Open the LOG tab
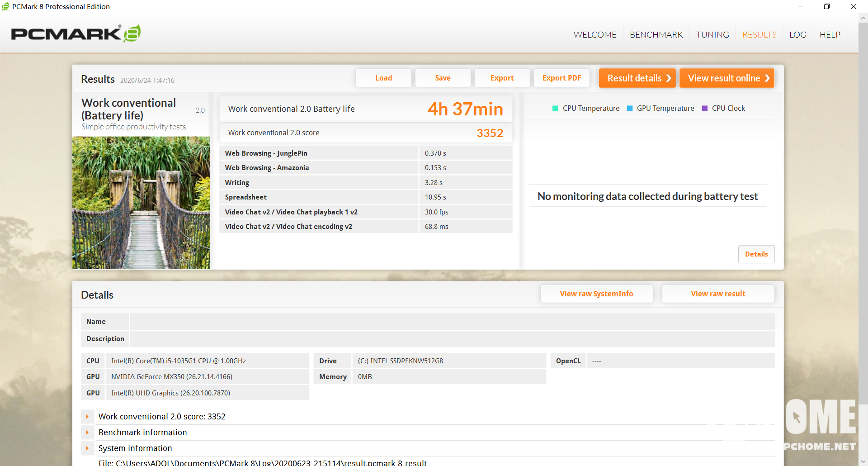868x466 pixels. pyautogui.click(x=797, y=35)
